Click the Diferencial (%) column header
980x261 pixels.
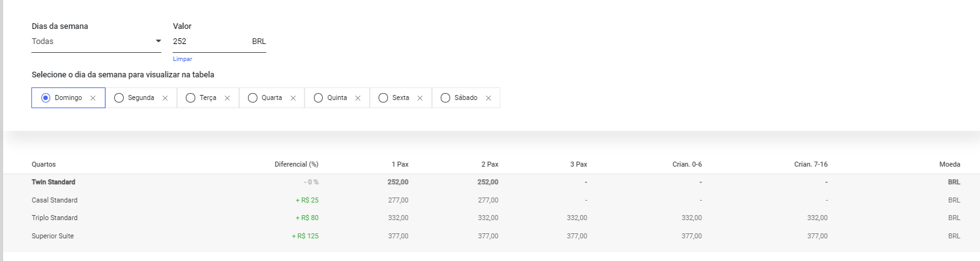point(296,164)
